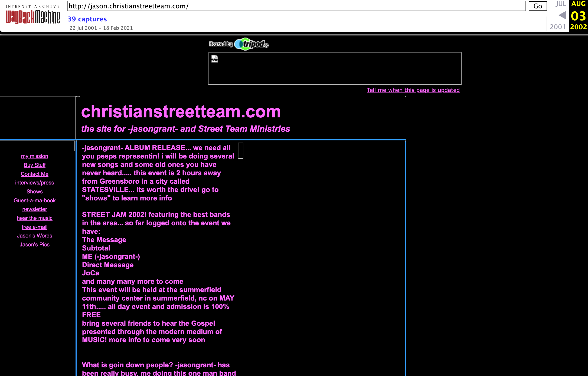Click the hear the music link
Image resolution: width=588 pixels, height=376 pixels.
35,218
